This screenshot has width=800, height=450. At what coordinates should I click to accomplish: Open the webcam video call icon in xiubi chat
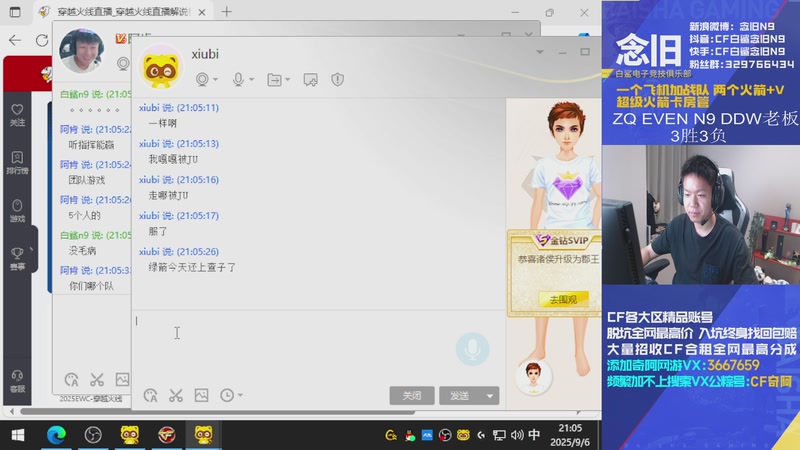(x=202, y=80)
